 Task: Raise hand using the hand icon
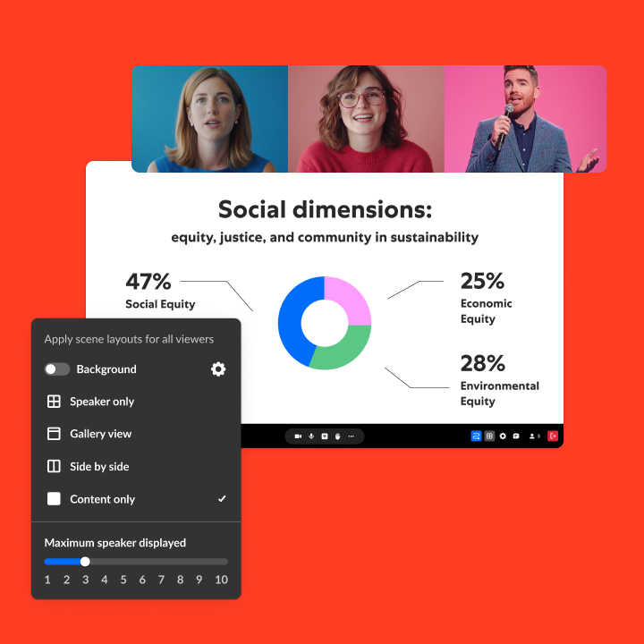[337, 436]
